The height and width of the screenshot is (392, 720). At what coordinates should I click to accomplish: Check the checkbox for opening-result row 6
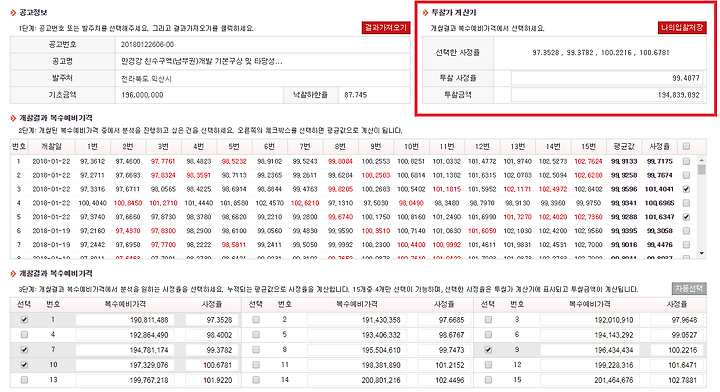(686, 230)
